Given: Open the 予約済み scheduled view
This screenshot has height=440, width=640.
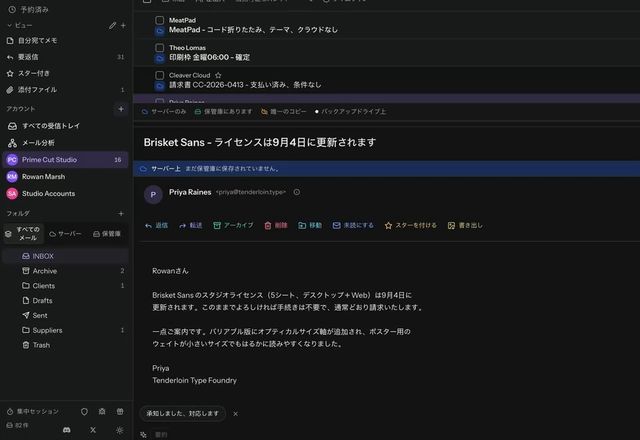Looking at the screenshot, I should pyautogui.click(x=29, y=9).
